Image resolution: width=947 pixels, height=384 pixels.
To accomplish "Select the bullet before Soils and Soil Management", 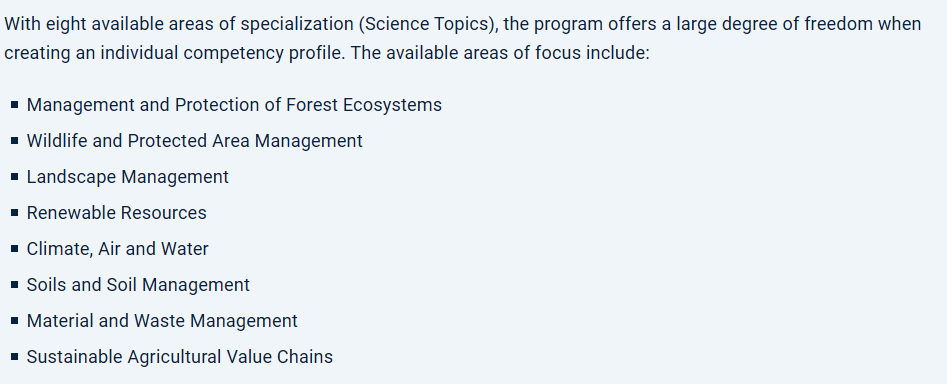I will 14,285.
